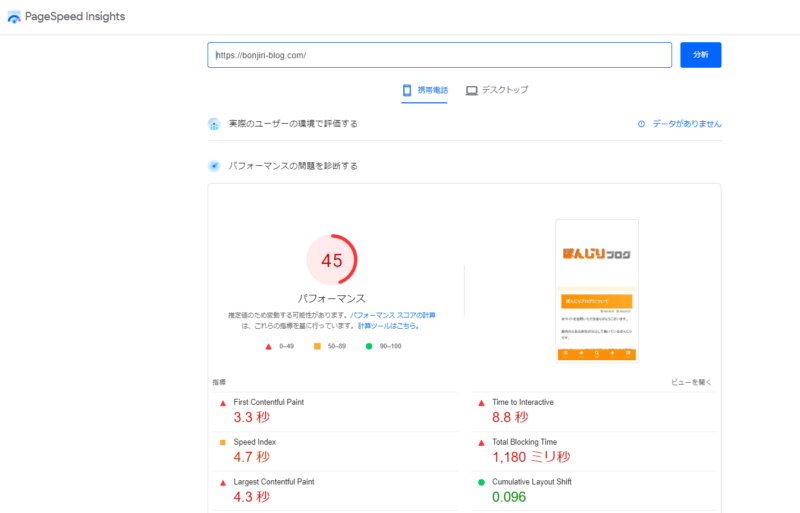Screen dimensions: 800x513
Task: Click green circle beside Cumulative Layout Shift
Action: point(481,482)
